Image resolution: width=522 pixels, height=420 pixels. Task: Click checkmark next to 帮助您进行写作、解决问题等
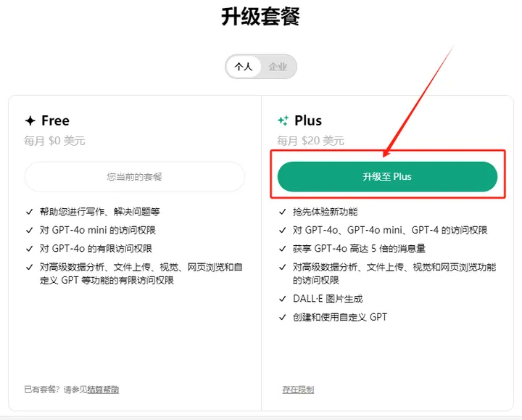tap(29, 212)
